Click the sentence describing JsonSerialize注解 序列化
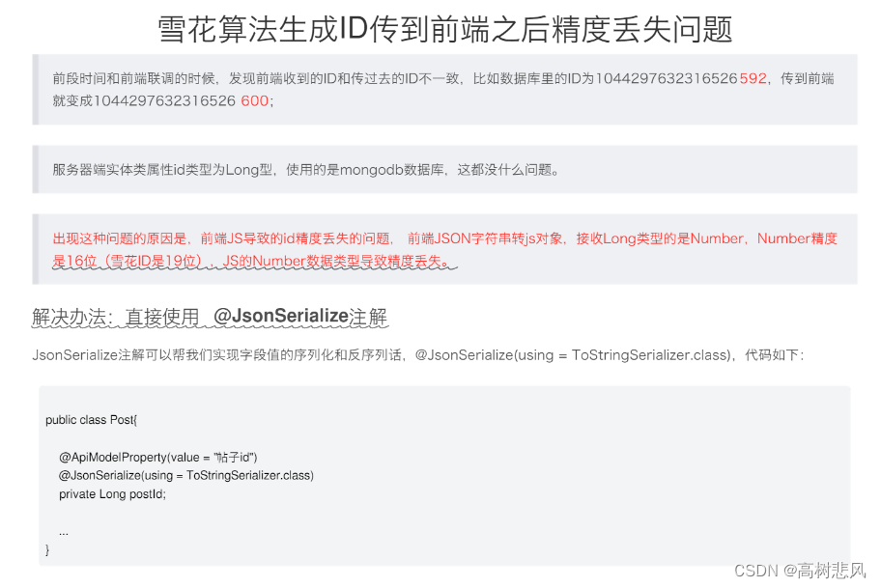The width and height of the screenshot is (881, 588). coord(418,355)
